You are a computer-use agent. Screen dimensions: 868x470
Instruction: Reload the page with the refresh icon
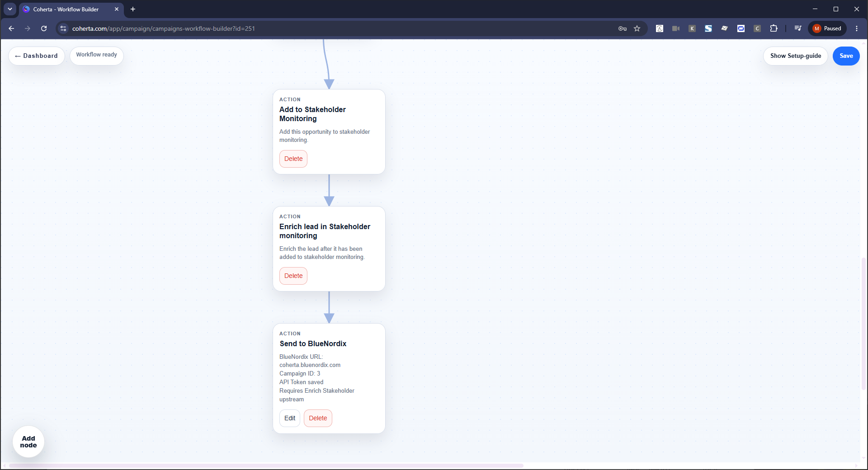pyautogui.click(x=44, y=28)
